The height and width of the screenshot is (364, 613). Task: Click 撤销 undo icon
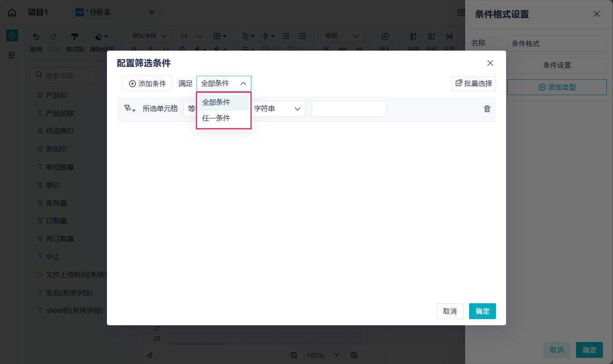36,37
